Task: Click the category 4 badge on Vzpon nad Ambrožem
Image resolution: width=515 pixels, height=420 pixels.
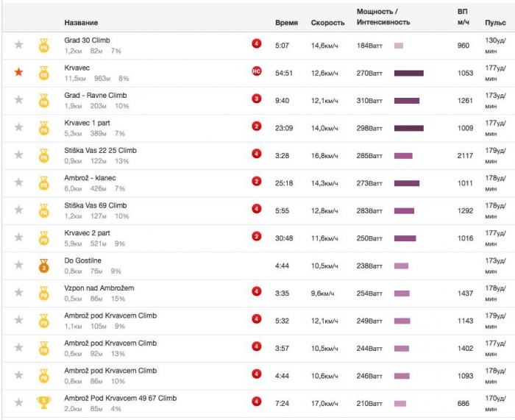Action: click(257, 292)
